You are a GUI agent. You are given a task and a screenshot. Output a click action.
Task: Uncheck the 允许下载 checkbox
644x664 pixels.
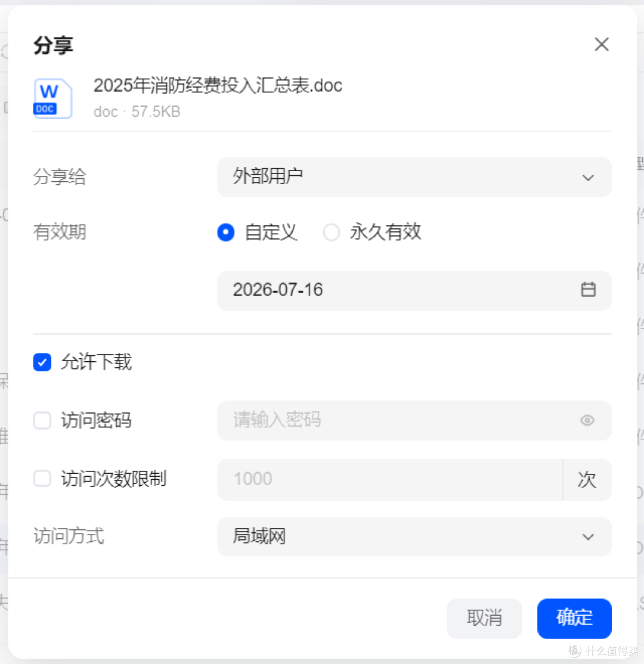click(x=42, y=362)
